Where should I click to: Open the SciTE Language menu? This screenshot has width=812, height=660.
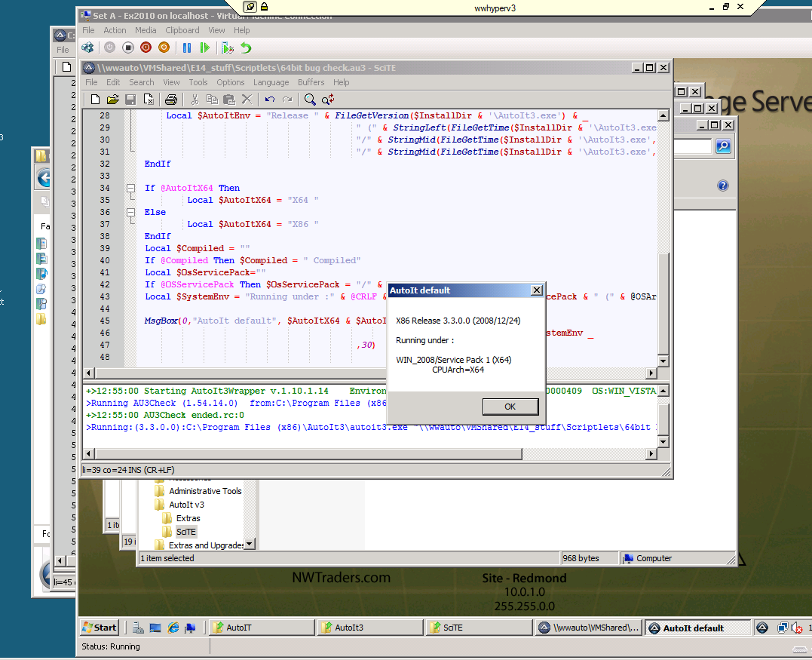pos(271,82)
